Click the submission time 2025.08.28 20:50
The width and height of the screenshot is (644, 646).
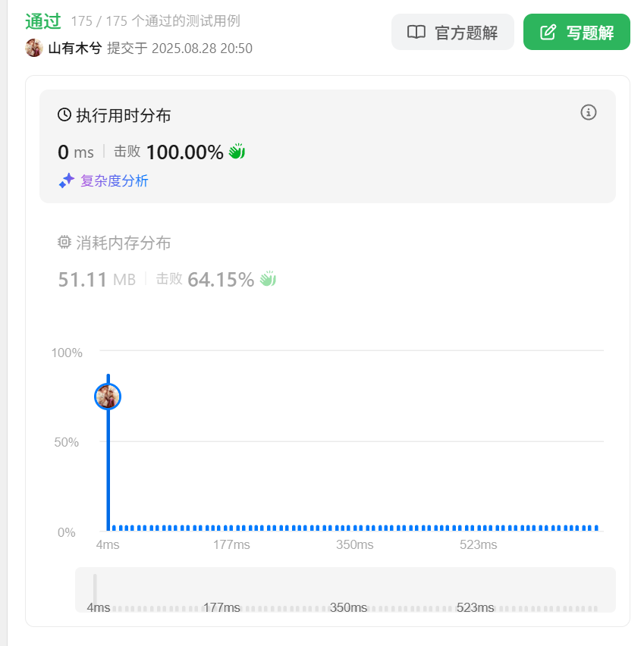pyautogui.click(x=202, y=49)
